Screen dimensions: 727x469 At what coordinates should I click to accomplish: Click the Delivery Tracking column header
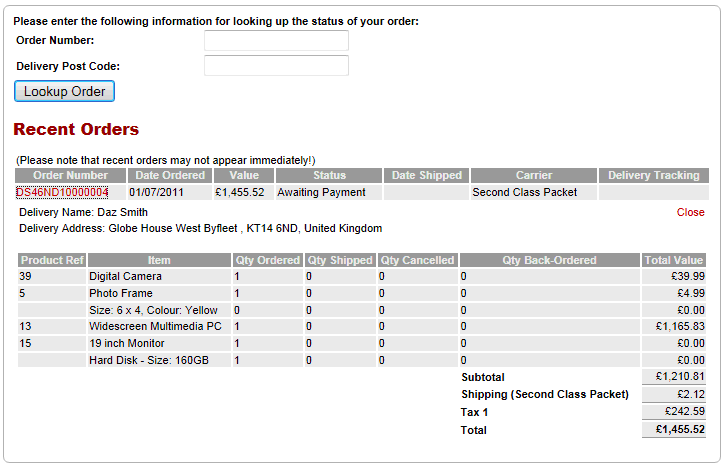point(653,176)
